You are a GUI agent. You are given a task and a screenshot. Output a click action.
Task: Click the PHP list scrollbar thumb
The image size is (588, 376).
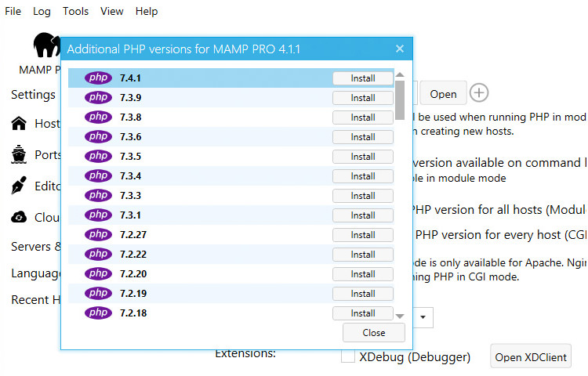pyautogui.click(x=400, y=100)
